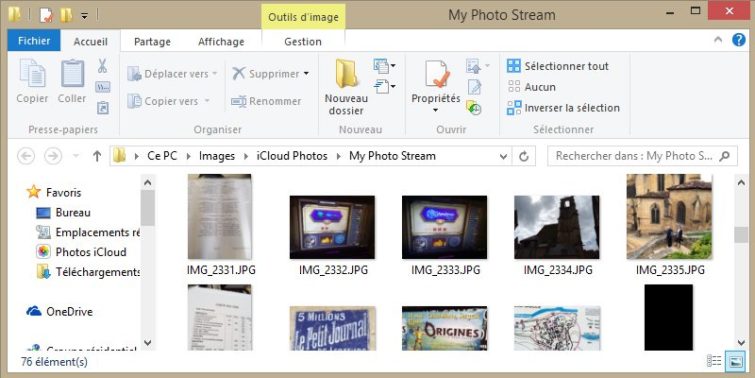Click the Copier icon in Presse-papiers
755x378 pixels.
pyautogui.click(x=32, y=73)
